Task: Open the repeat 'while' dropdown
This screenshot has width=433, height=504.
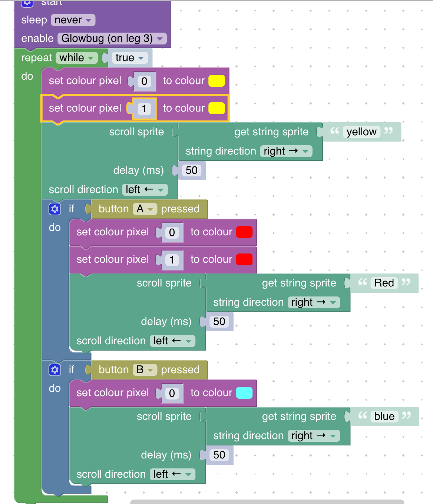Action: 76,57
